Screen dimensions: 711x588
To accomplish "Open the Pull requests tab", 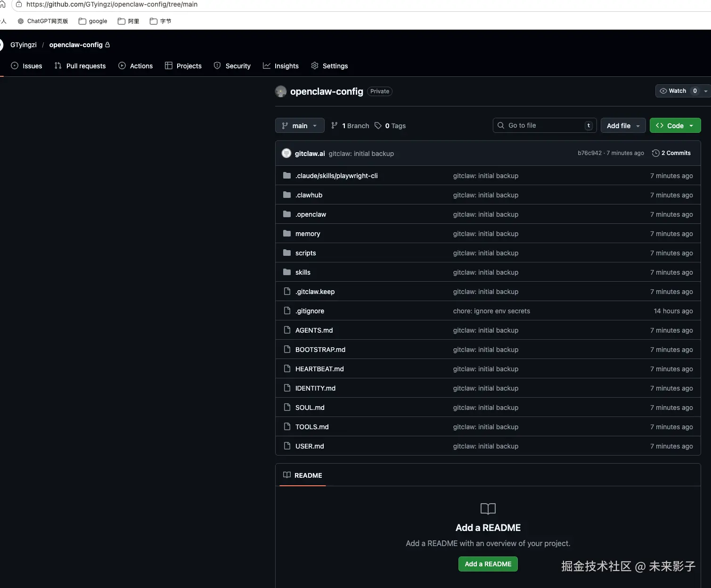I will (80, 66).
